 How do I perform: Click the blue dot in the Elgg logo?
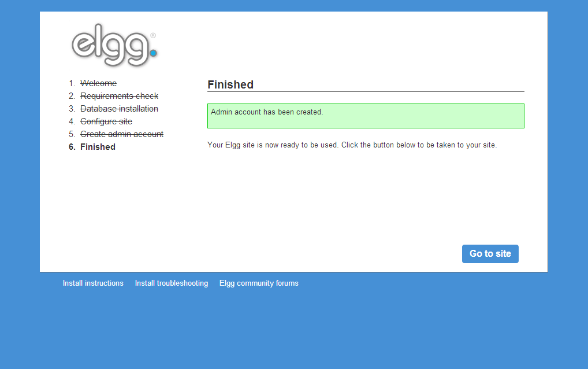tap(153, 53)
